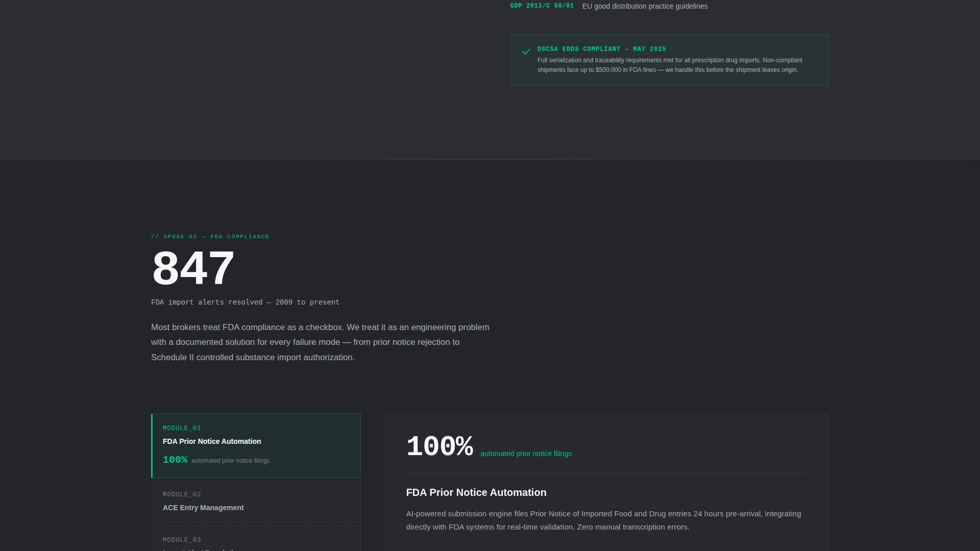The height and width of the screenshot is (551, 980).
Task: Click the GDP 2013/C 68/01 code label
Action: 542,6
